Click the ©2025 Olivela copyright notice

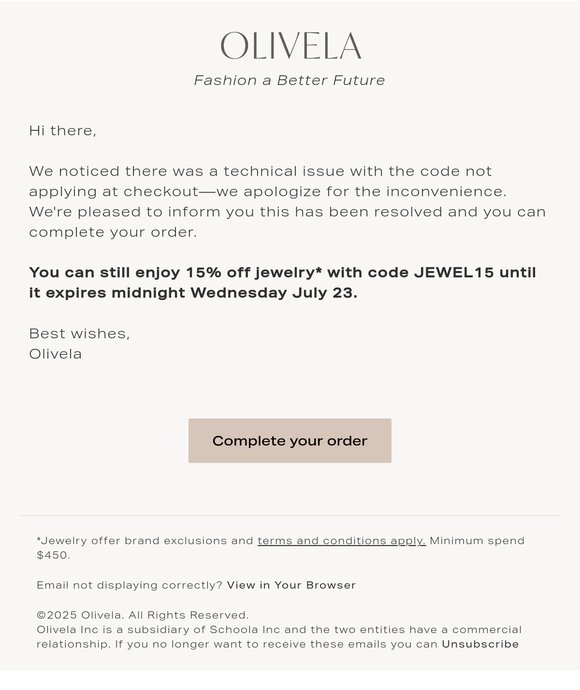pyautogui.click(x=143, y=615)
